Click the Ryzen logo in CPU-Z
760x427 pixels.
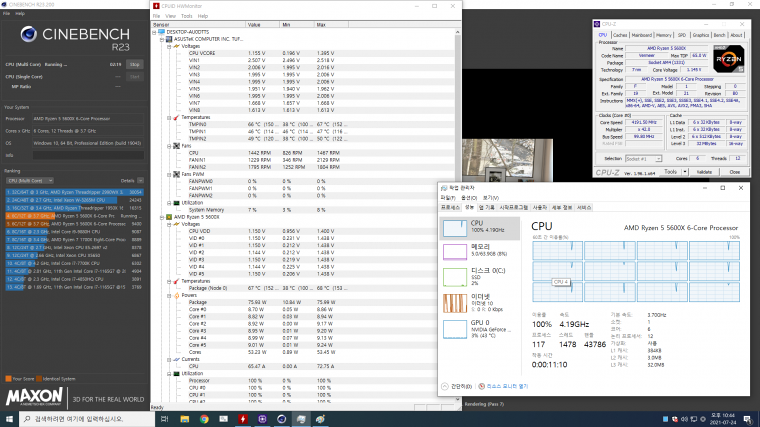(728, 59)
